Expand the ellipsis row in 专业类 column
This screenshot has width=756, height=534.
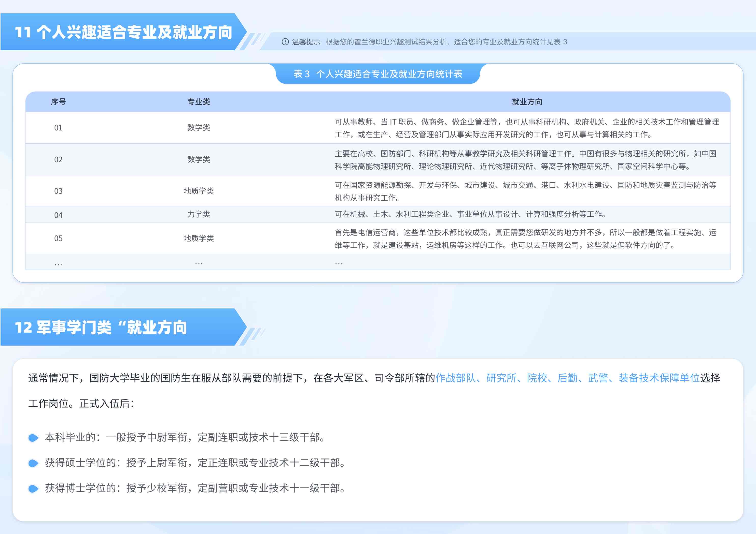click(x=199, y=263)
